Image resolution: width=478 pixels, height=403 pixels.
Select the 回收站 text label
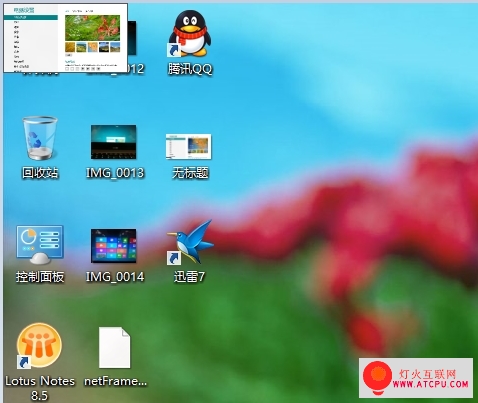[40, 173]
